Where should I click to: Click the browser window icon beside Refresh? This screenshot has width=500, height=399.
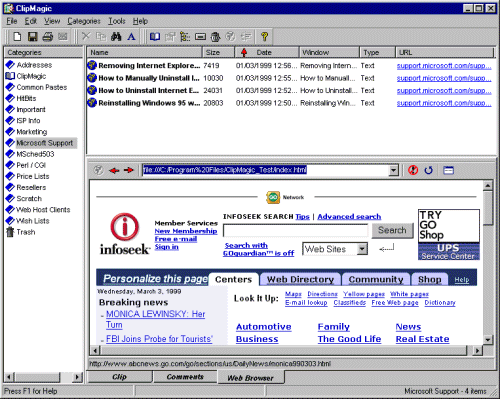448,170
